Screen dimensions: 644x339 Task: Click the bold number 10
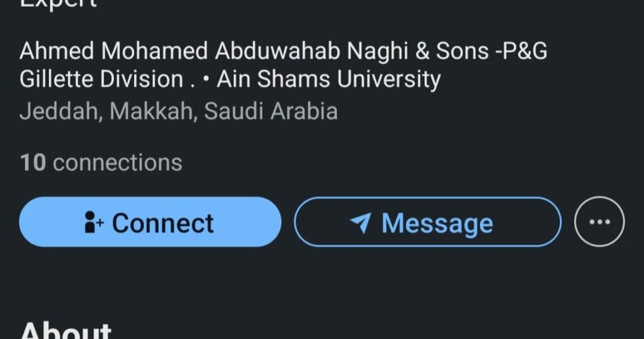pyautogui.click(x=33, y=163)
